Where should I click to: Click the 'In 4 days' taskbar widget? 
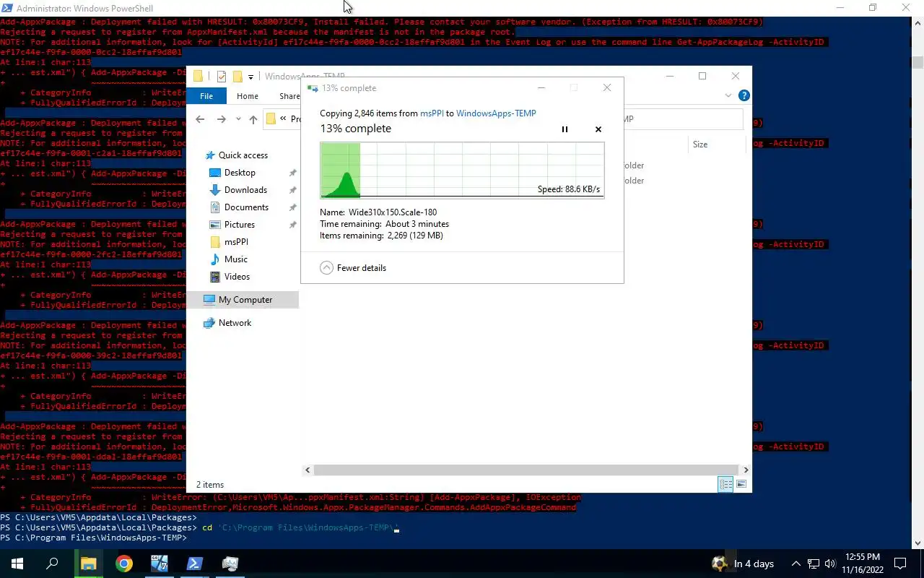tap(742, 564)
